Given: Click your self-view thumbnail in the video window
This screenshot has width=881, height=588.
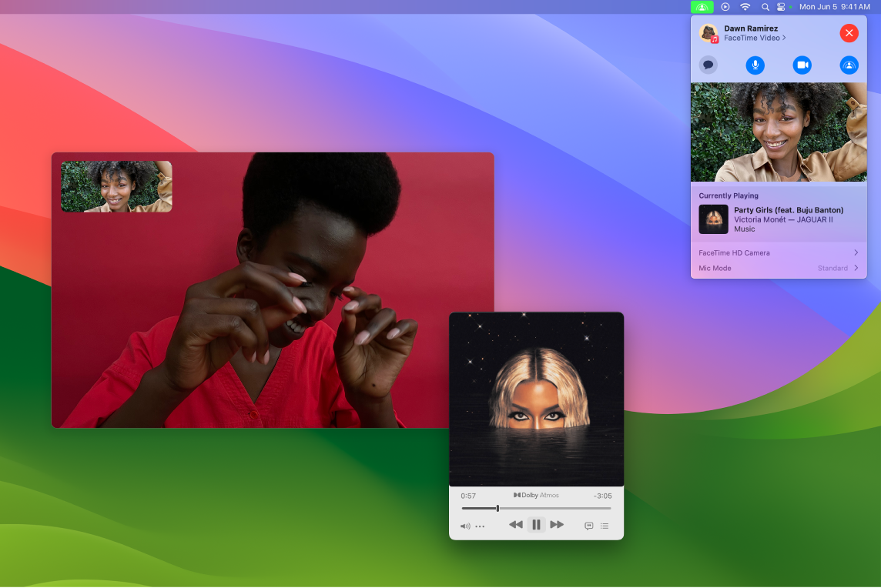Looking at the screenshot, I should click(x=116, y=185).
